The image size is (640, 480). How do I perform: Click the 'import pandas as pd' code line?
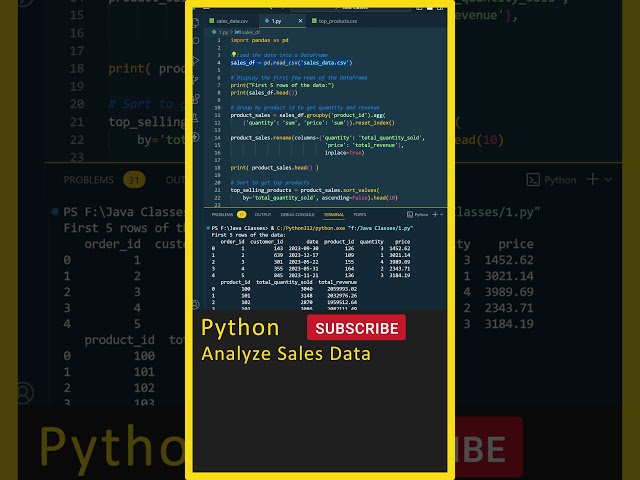point(259,40)
